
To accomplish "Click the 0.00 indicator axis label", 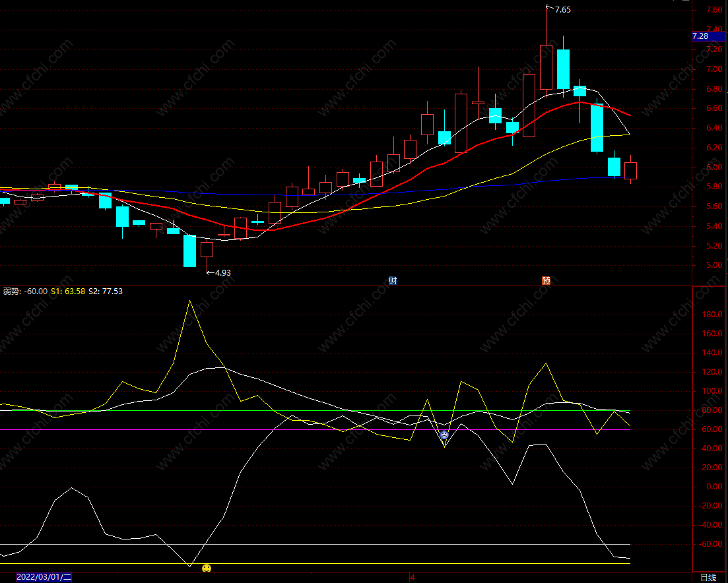I will point(714,487).
